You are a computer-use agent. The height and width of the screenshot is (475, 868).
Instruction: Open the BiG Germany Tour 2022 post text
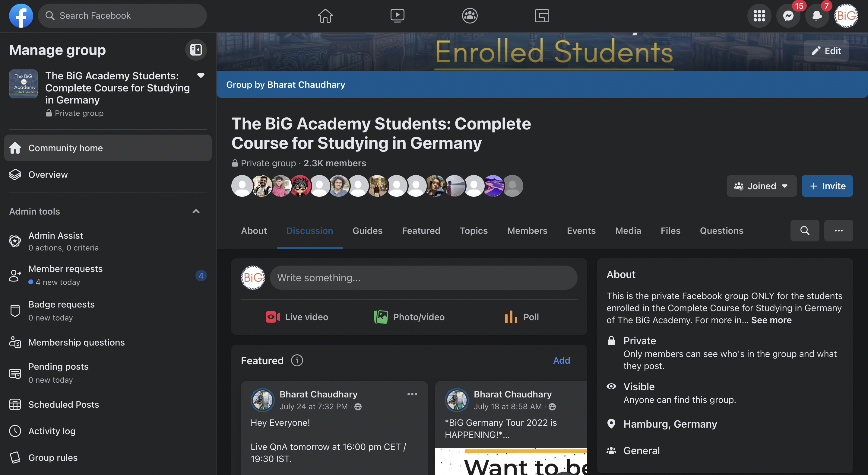(501, 429)
